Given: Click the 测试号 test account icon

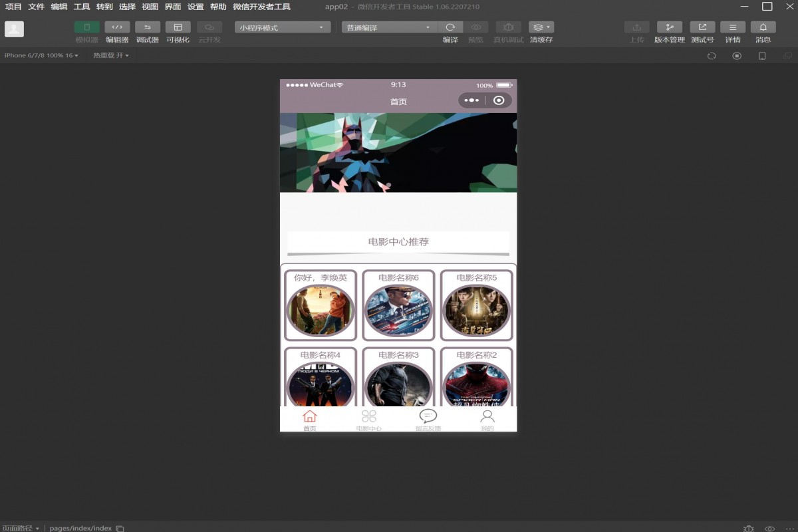Looking at the screenshot, I should tap(702, 27).
